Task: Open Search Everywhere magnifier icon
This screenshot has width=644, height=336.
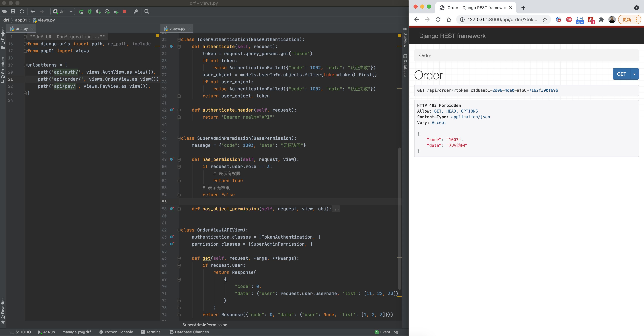Action: [147, 11]
